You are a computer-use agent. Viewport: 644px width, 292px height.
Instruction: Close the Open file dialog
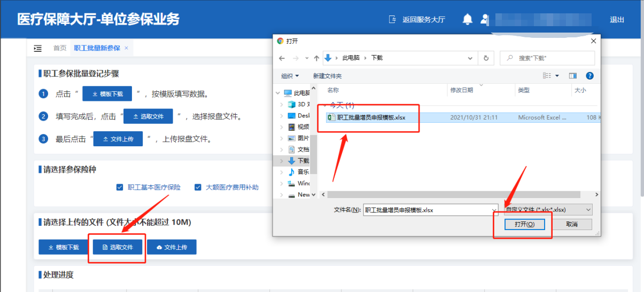(x=593, y=41)
